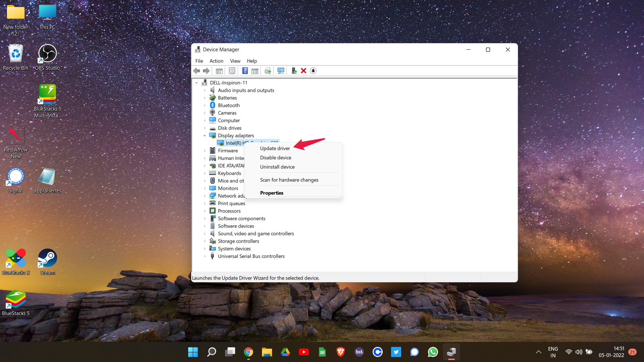Click Disable device in context menu
Image resolution: width=644 pixels, height=362 pixels.
[275, 157]
